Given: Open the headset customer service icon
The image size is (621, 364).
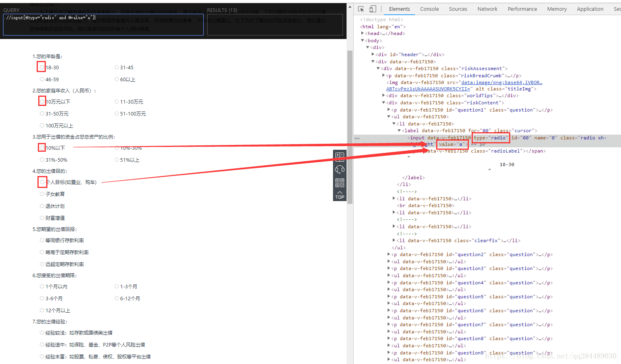Looking at the screenshot, I should pos(340,169).
